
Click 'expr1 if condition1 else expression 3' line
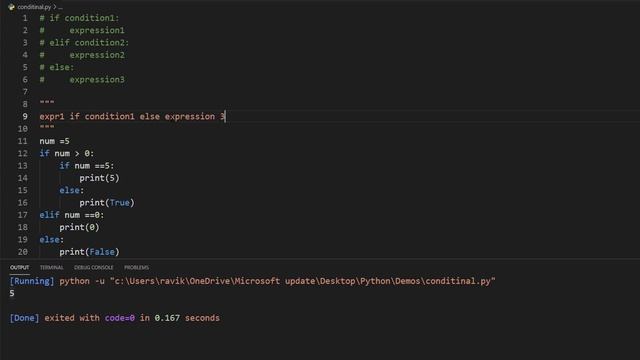click(x=132, y=116)
